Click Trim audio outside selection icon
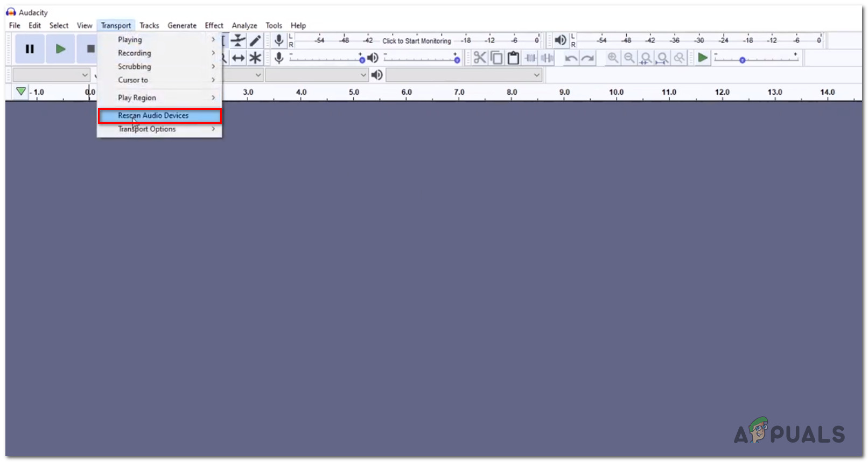This screenshot has width=868, height=462. (530, 58)
